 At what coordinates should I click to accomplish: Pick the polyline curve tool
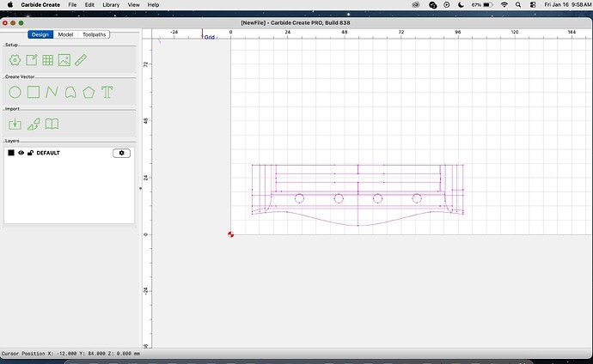52,92
